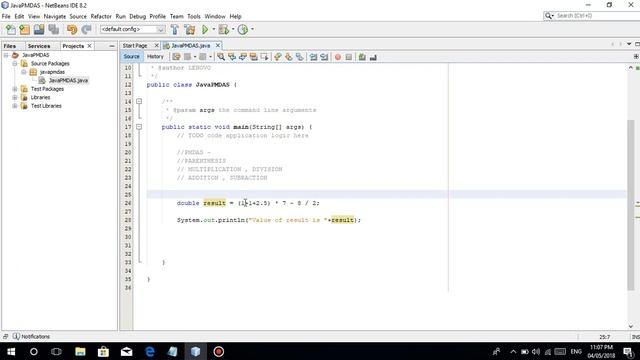Open File Explorer from taskbar

click(x=80, y=351)
